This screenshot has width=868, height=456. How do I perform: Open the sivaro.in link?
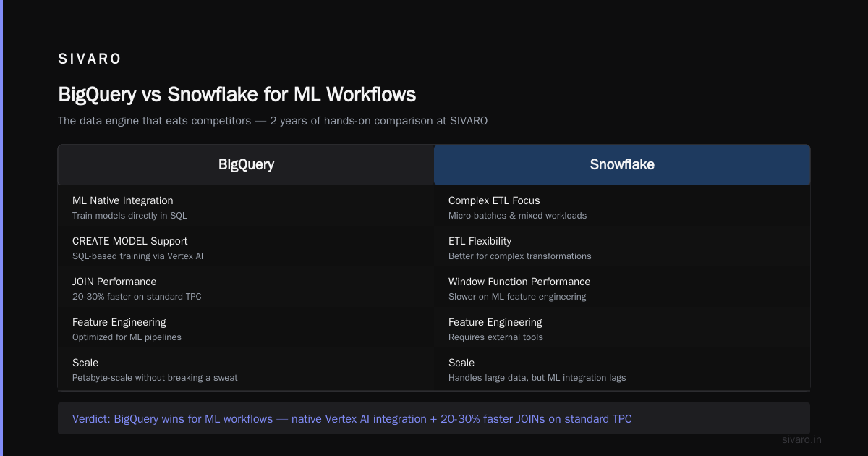[x=802, y=439]
